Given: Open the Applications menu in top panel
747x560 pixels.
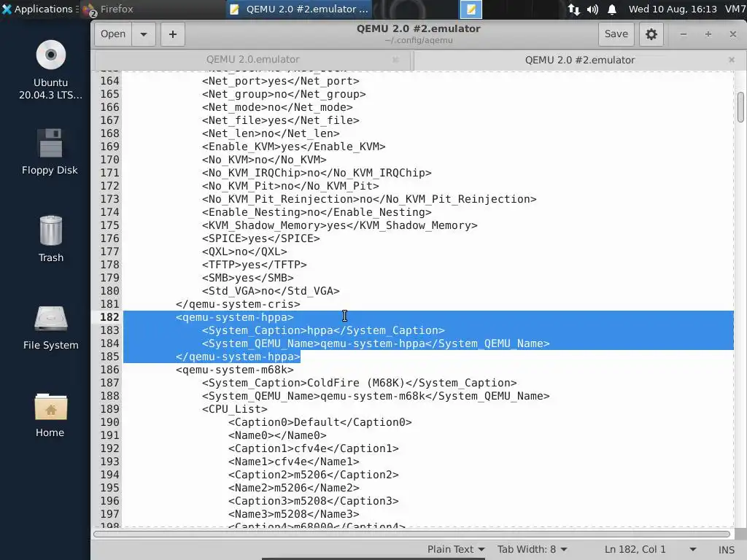Looking at the screenshot, I should pos(40,9).
